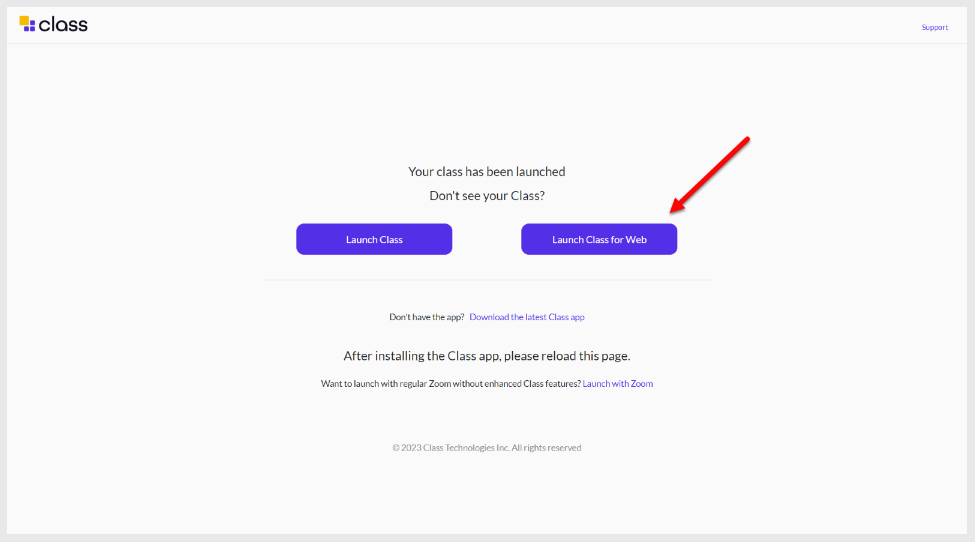Click the horizontal divider below the buttons
This screenshot has width=975, height=545.
coord(487,280)
